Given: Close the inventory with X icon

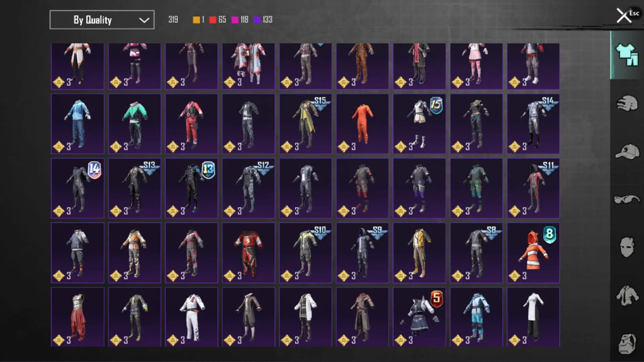Looking at the screenshot, I should click(x=624, y=15).
